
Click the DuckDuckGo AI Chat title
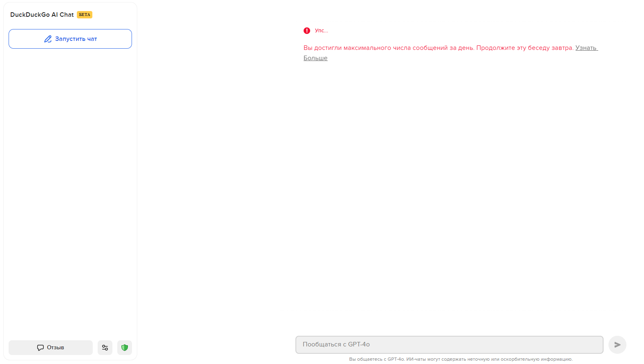click(42, 15)
